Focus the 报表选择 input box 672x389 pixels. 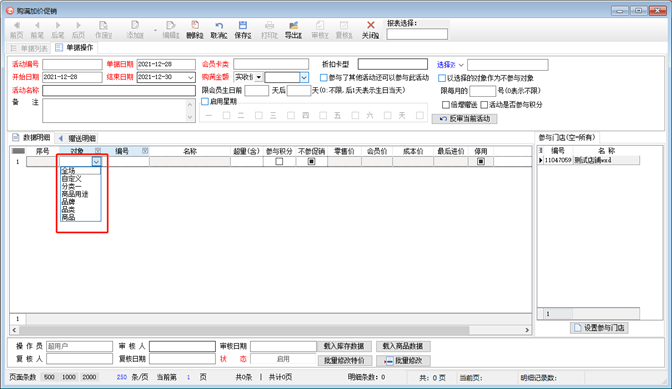coord(417,34)
